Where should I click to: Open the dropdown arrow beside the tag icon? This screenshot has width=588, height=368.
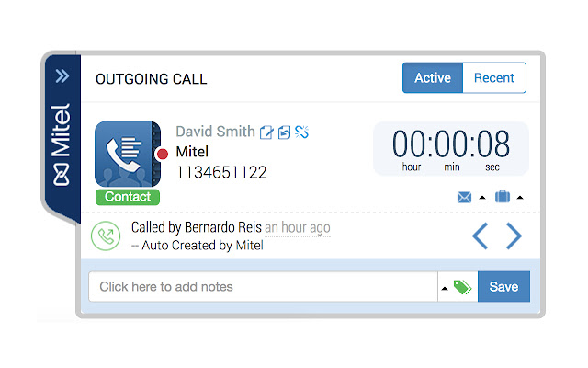click(445, 288)
